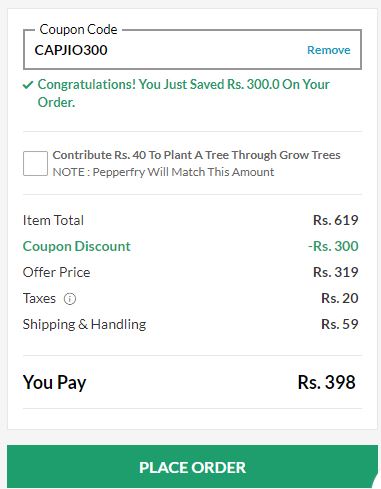Click the Rs. 398 final amount
This screenshot has height=489, width=381.
(327, 382)
